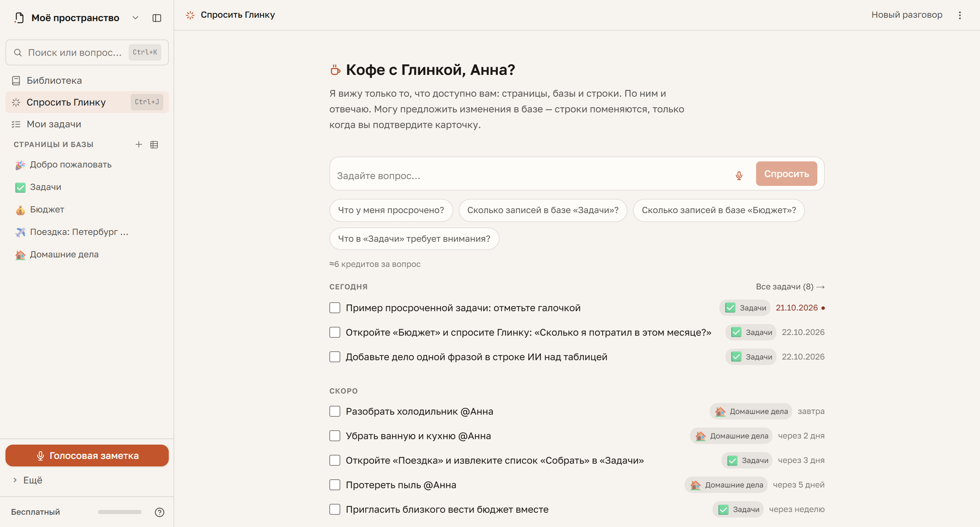Open Библиотека in the sidebar
Image resolution: width=980 pixels, height=527 pixels.
[x=87, y=81]
